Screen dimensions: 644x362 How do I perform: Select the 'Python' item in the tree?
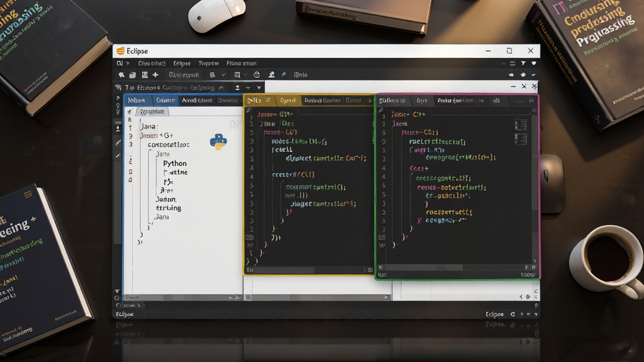(x=175, y=163)
